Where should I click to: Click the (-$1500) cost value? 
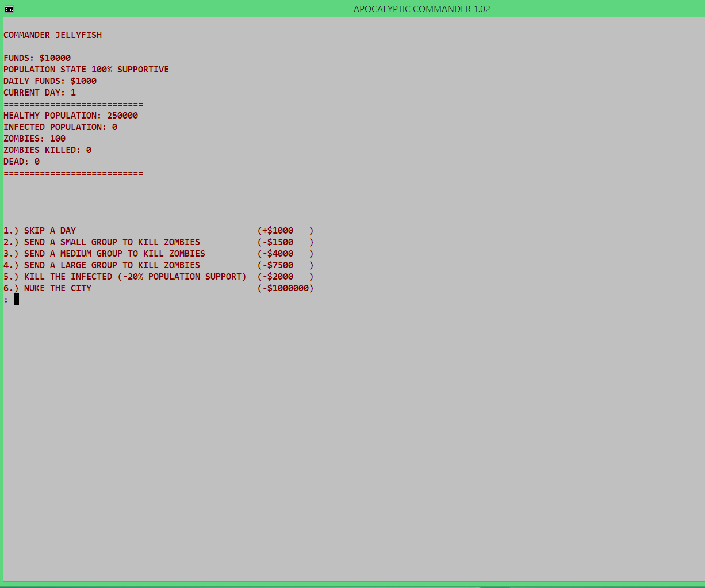[286, 242]
